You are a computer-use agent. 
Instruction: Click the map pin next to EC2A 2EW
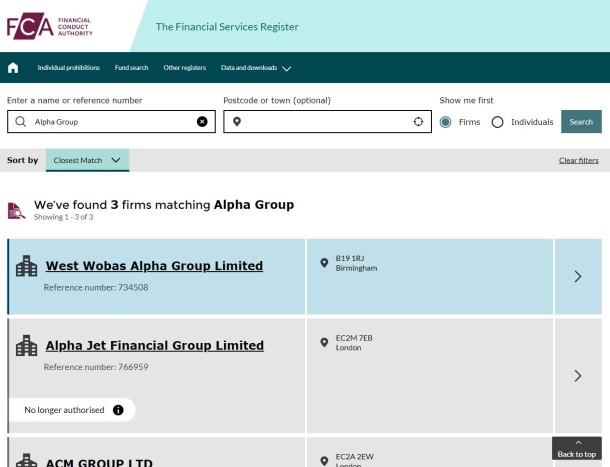tap(324, 461)
